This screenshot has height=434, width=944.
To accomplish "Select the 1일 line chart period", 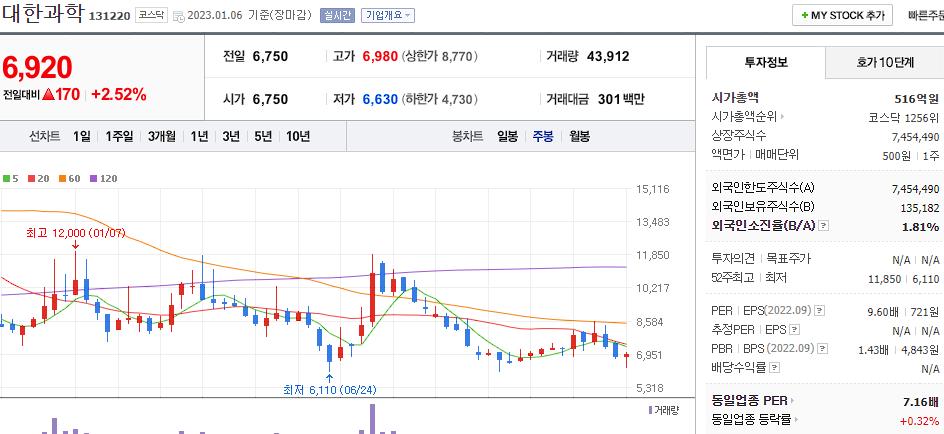I will tap(81, 137).
